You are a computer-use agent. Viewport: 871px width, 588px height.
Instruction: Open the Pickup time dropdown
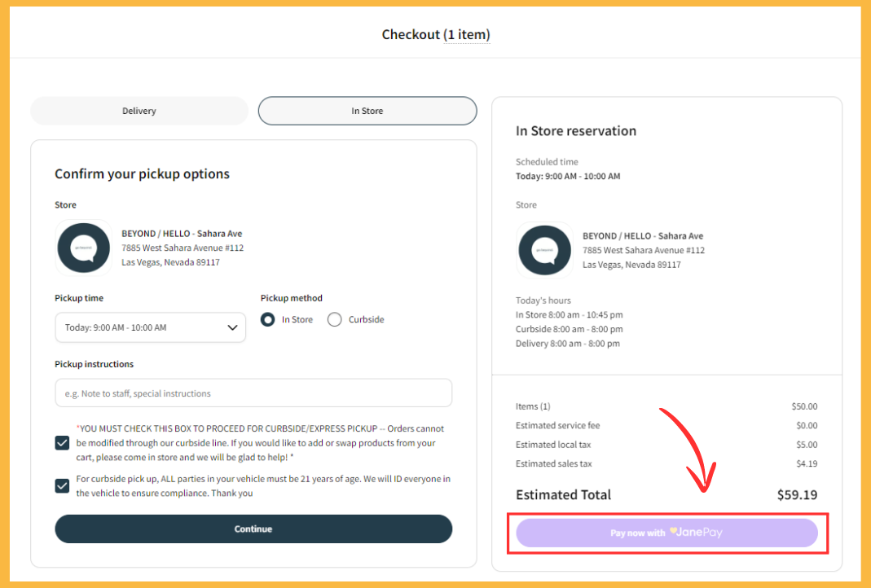(150, 327)
